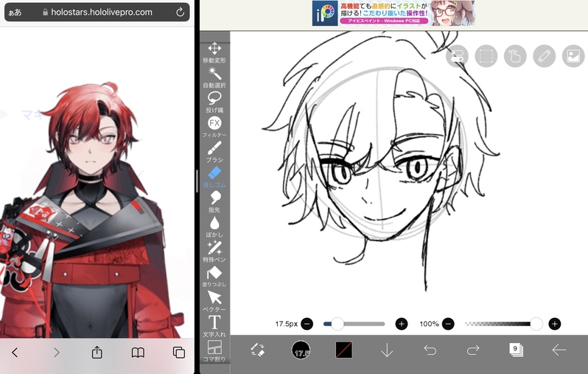Select the Magic Wand (自動選択) tool
This screenshot has height=374, width=588.
(x=214, y=77)
